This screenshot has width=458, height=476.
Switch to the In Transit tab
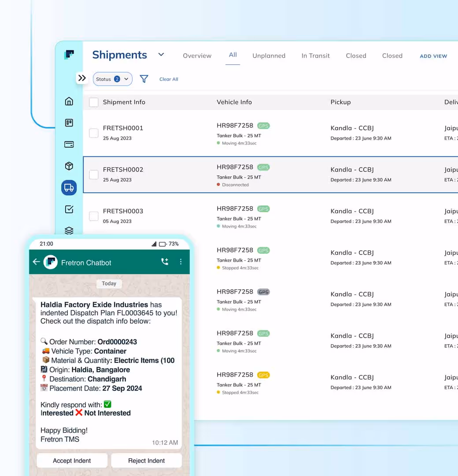click(x=315, y=56)
